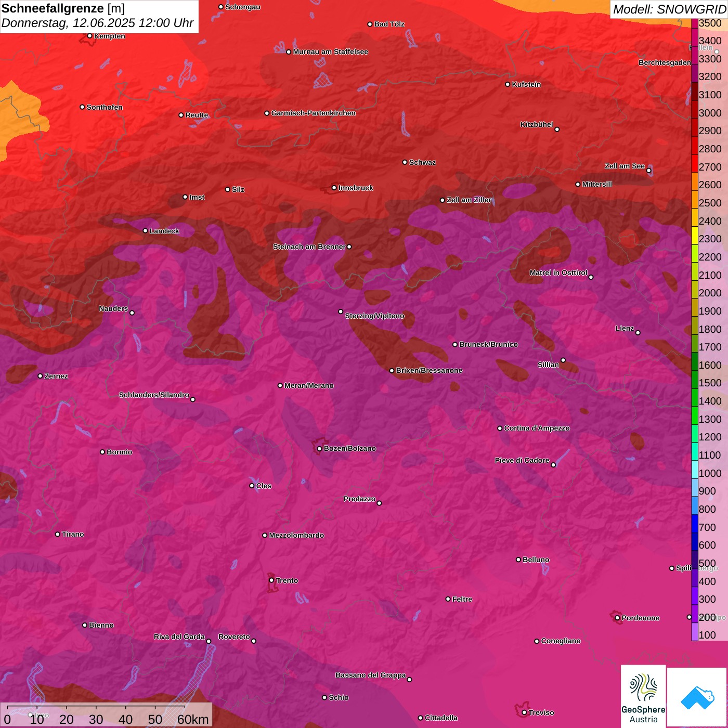Click the 'Trento' label
The image size is (728, 728).
click(x=287, y=580)
